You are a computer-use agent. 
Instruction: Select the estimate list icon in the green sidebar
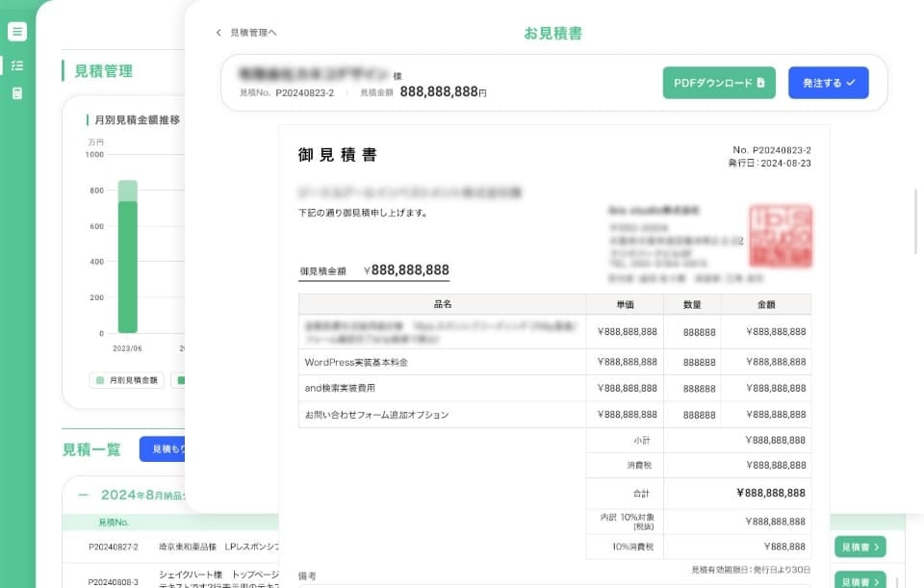click(x=17, y=65)
